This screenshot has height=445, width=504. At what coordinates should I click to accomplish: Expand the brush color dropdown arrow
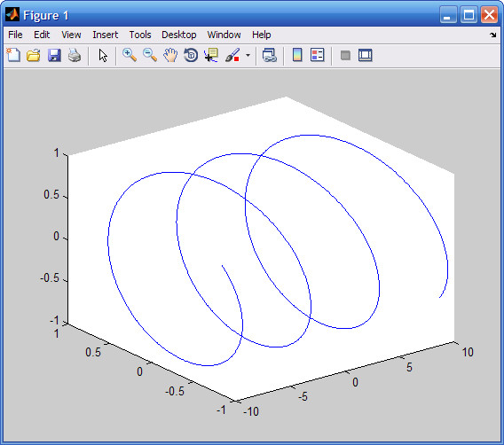[x=248, y=55]
